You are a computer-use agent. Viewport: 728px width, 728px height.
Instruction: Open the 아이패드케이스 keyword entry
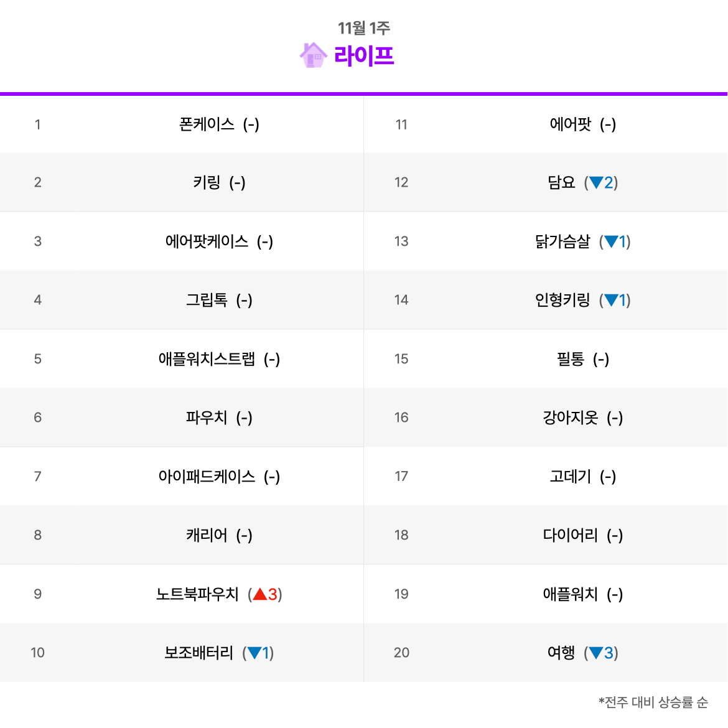(x=207, y=477)
